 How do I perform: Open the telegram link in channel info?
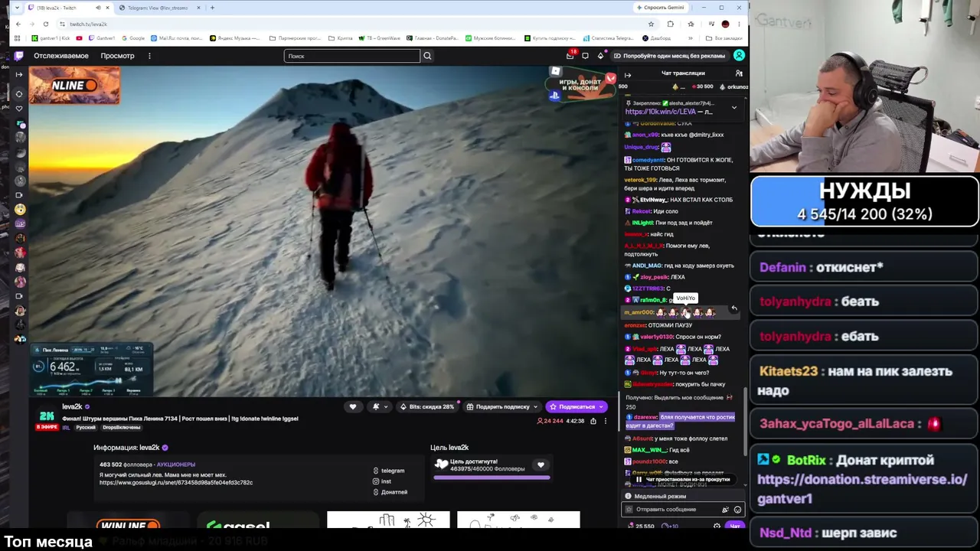tap(388, 471)
